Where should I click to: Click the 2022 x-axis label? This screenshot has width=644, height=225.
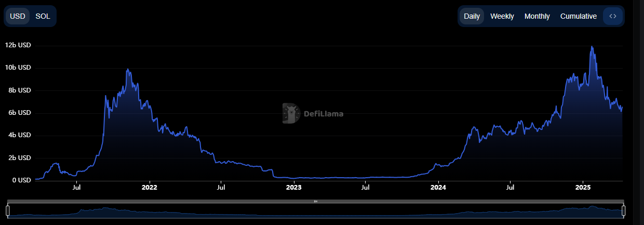coord(149,187)
